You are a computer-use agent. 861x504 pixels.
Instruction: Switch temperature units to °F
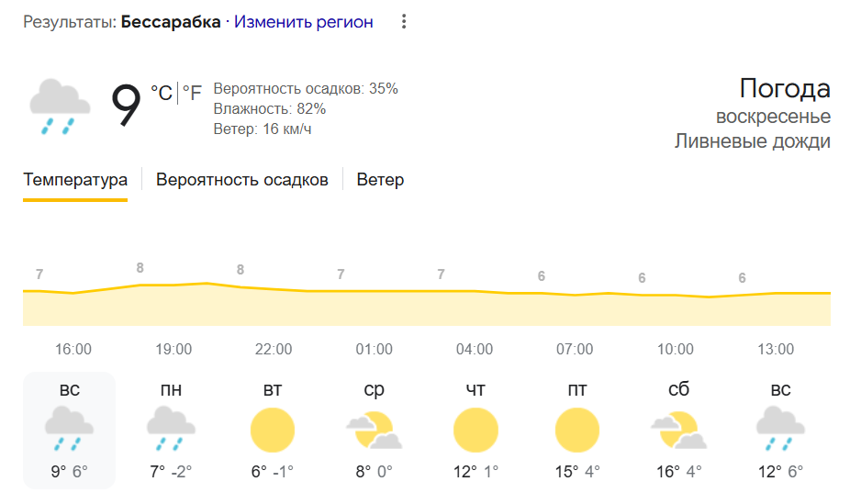click(x=192, y=93)
